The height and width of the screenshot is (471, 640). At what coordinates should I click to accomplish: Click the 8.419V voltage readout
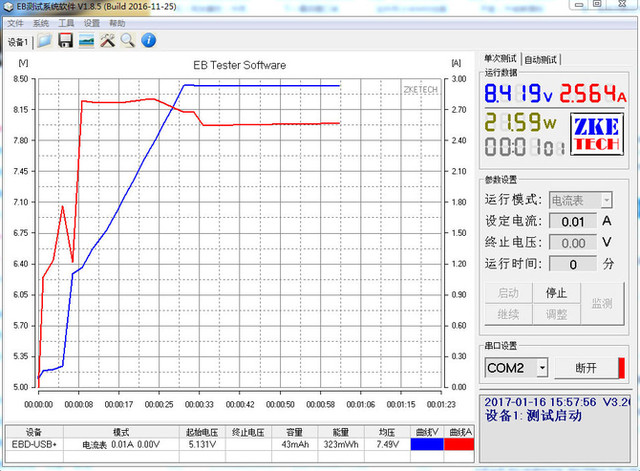[x=518, y=93]
